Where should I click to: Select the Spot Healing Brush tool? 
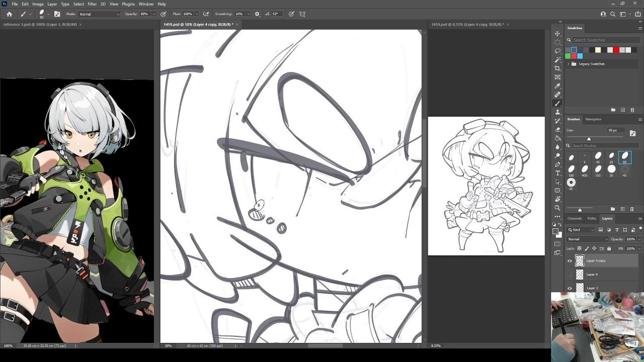557,95
